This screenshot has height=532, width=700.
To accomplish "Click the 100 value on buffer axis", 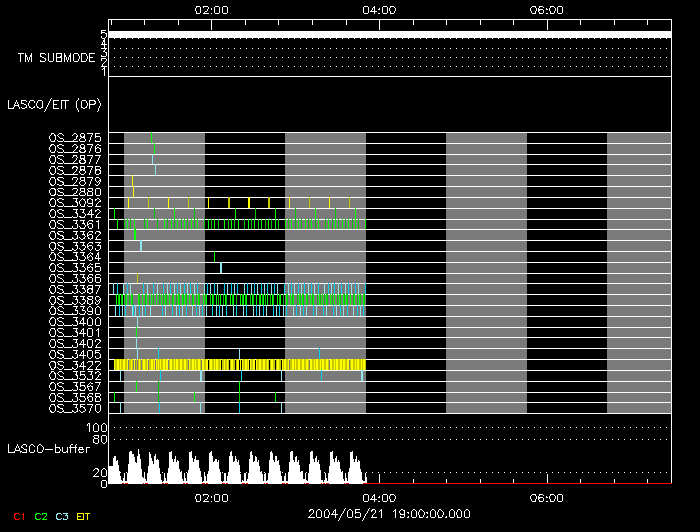I will coord(98,428).
